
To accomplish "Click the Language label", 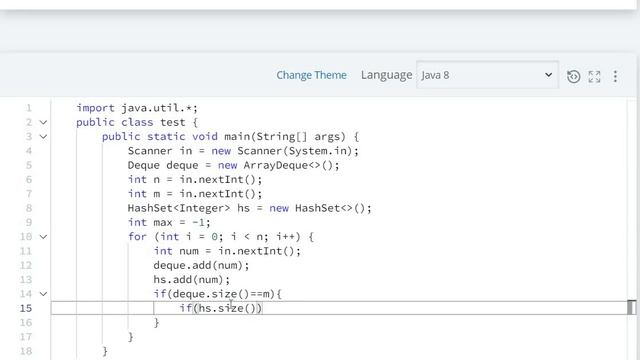I will [x=386, y=75].
